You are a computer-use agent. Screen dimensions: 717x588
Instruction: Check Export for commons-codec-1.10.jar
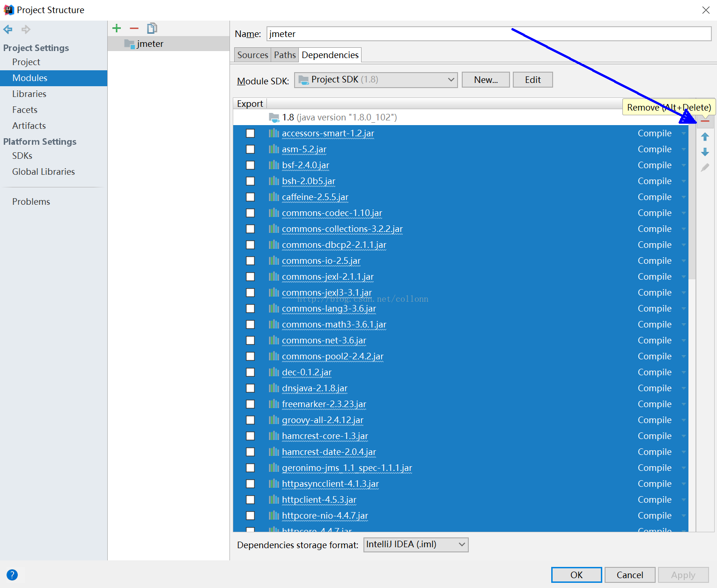pos(251,213)
